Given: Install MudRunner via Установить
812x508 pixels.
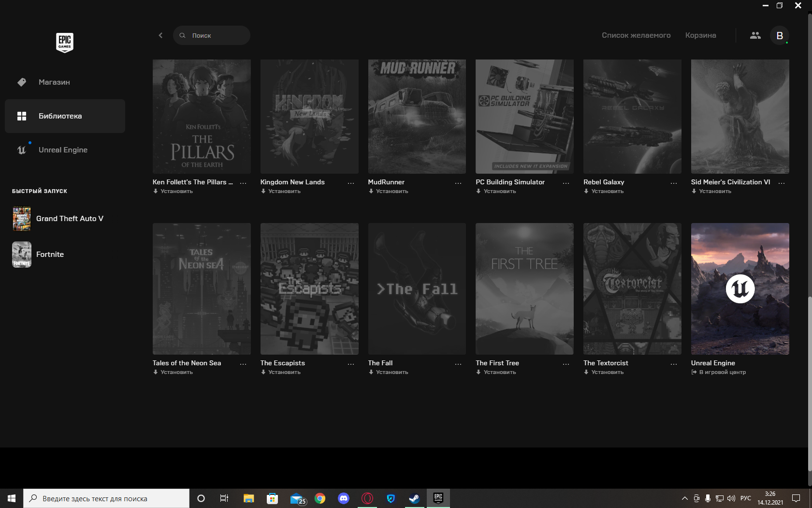Looking at the screenshot, I should pos(389,191).
